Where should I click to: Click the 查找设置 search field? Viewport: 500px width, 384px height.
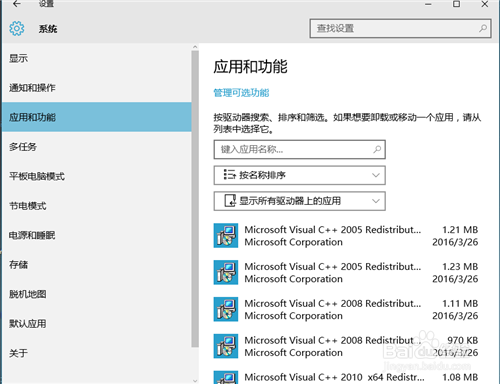(400, 28)
